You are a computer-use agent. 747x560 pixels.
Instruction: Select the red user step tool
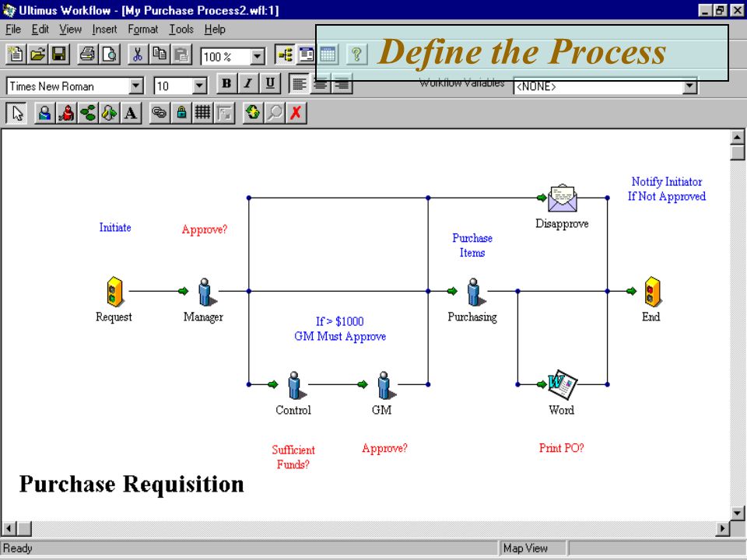coord(67,114)
